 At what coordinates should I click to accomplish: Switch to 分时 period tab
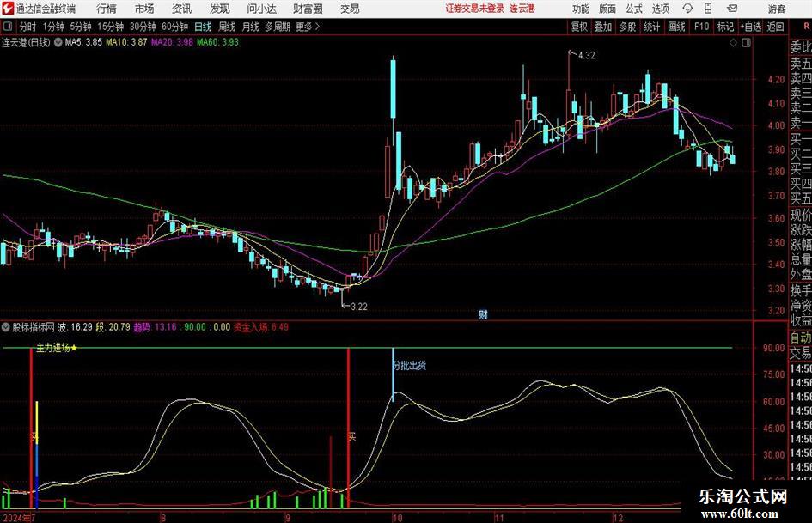(27, 27)
